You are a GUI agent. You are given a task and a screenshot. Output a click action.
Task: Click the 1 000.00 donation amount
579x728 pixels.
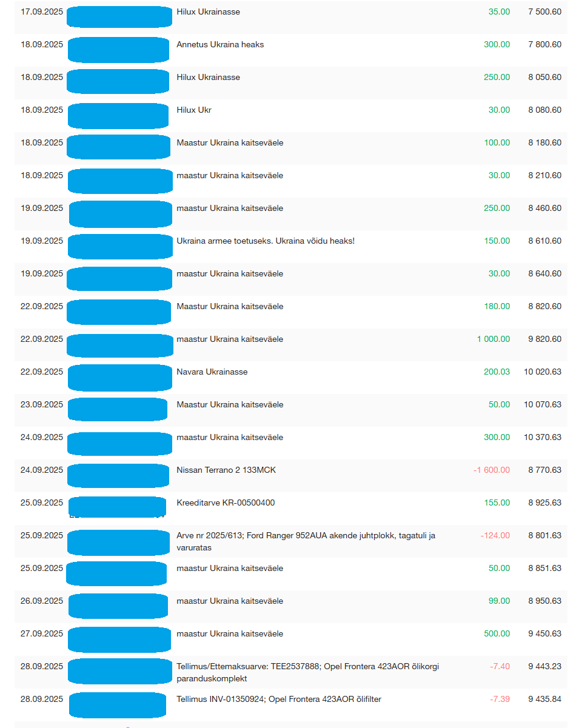(493, 339)
